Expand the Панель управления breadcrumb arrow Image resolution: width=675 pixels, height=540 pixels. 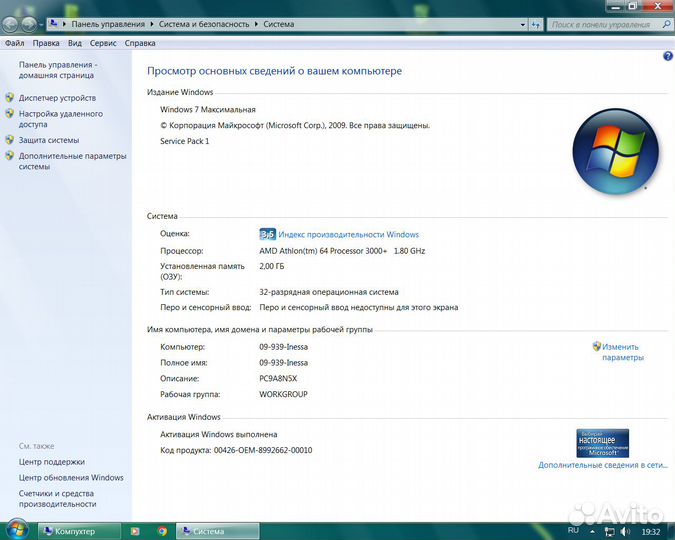[x=150, y=23]
